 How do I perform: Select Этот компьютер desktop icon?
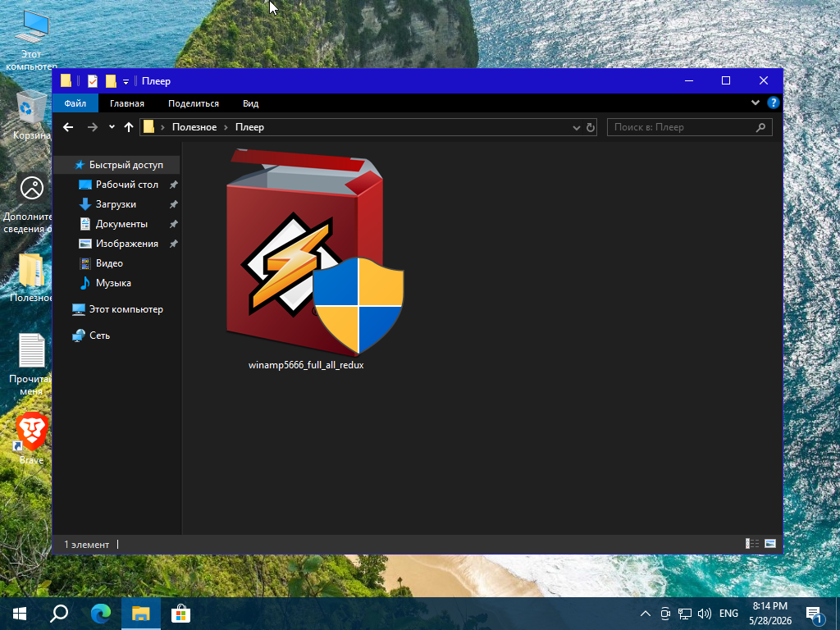[x=31, y=40]
